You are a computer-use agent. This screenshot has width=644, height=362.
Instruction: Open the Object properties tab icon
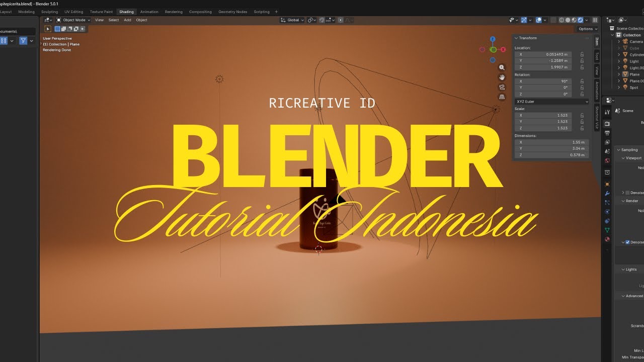coord(607,184)
